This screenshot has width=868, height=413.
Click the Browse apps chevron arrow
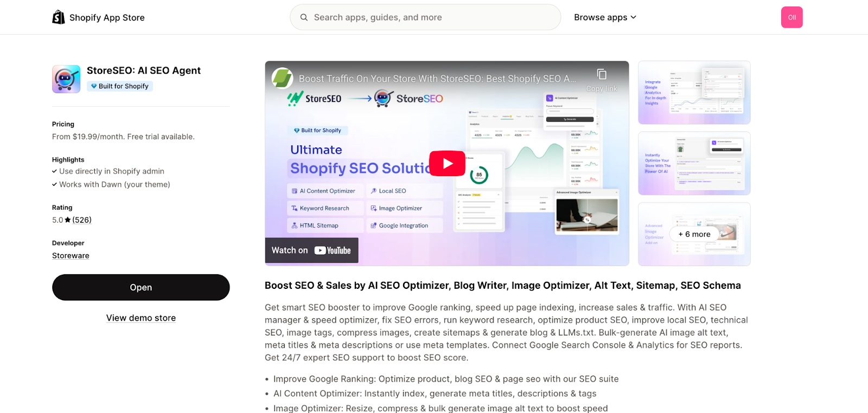633,17
